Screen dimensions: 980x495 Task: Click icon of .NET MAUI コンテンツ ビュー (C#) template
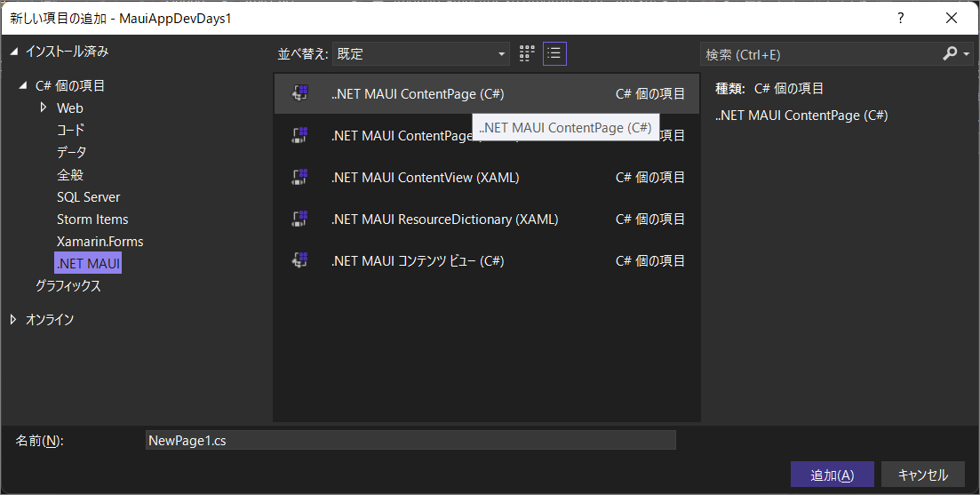point(300,260)
